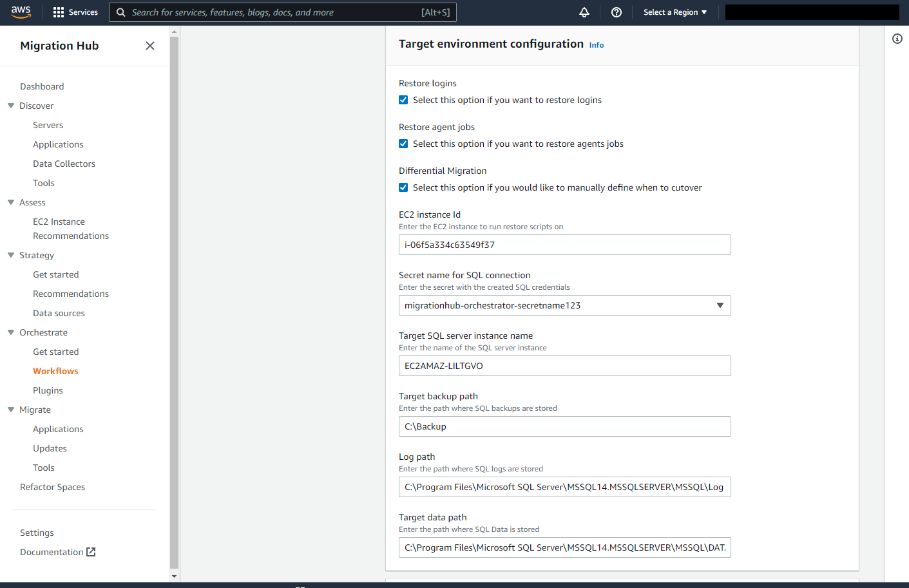
Task: Select Workflows in the sidebar
Action: click(x=55, y=371)
